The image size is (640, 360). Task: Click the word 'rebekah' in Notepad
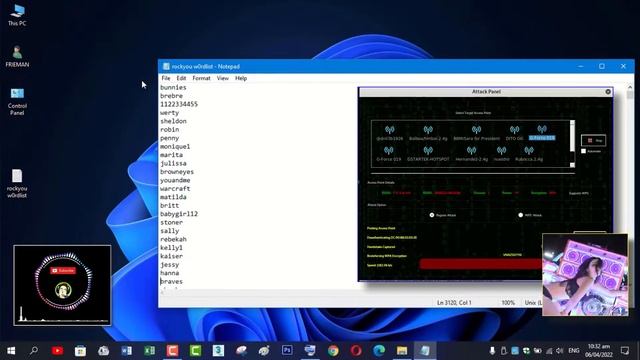[173, 239]
